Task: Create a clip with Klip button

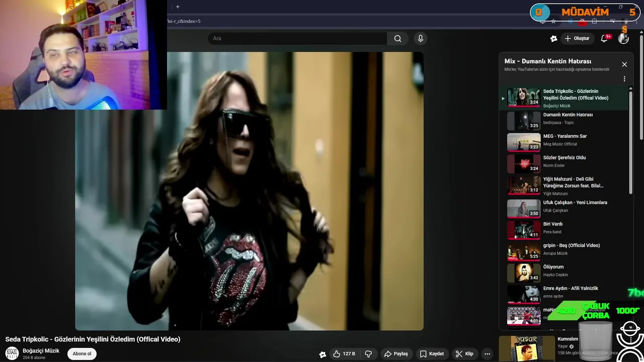Action: (464, 354)
